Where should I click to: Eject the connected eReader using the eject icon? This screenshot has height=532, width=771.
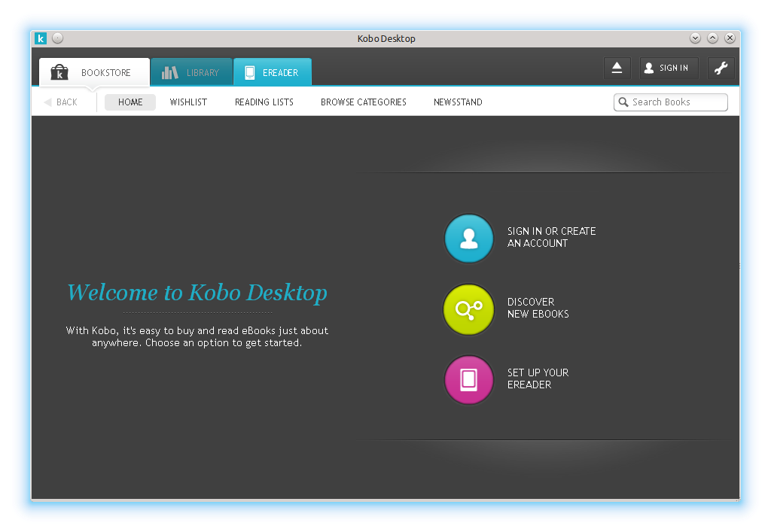click(x=617, y=68)
